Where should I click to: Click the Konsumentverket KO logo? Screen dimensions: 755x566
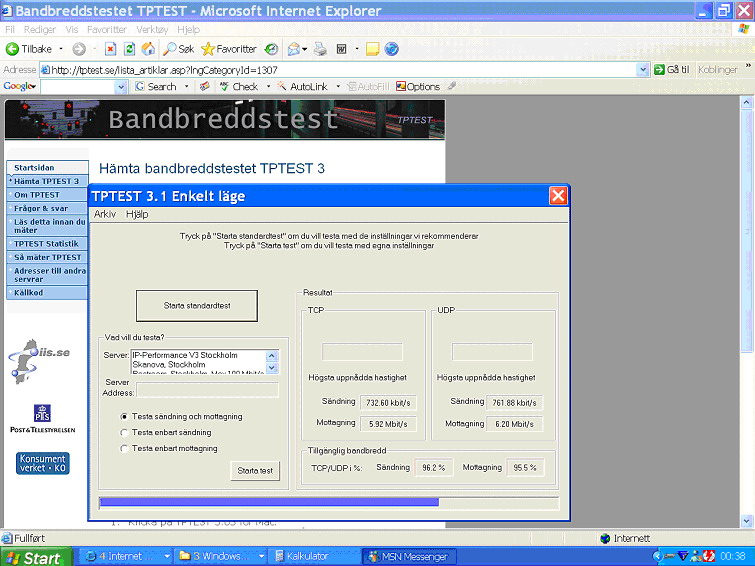[42, 463]
